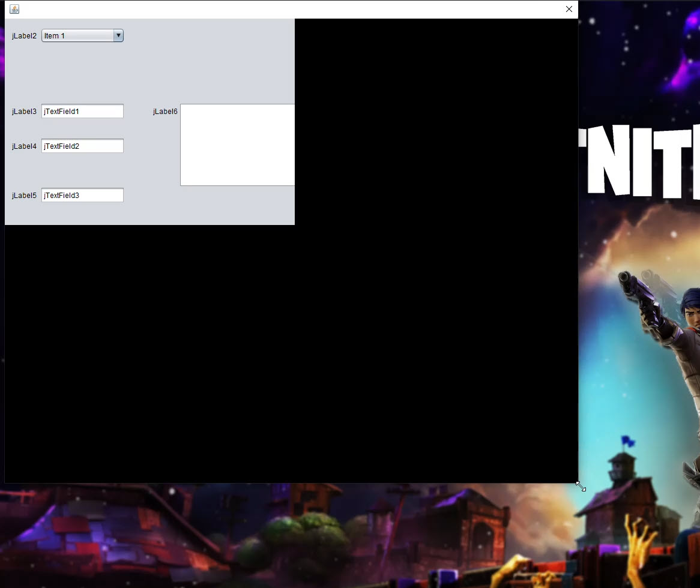
Task: Expand the combo box arrow button
Action: (118, 35)
